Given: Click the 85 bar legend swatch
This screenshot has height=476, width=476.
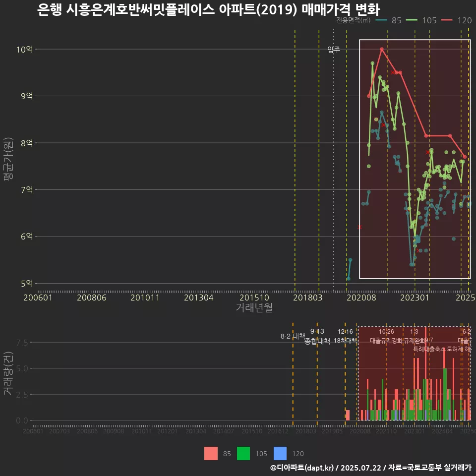Looking at the screenshot, I should [211, 454].
